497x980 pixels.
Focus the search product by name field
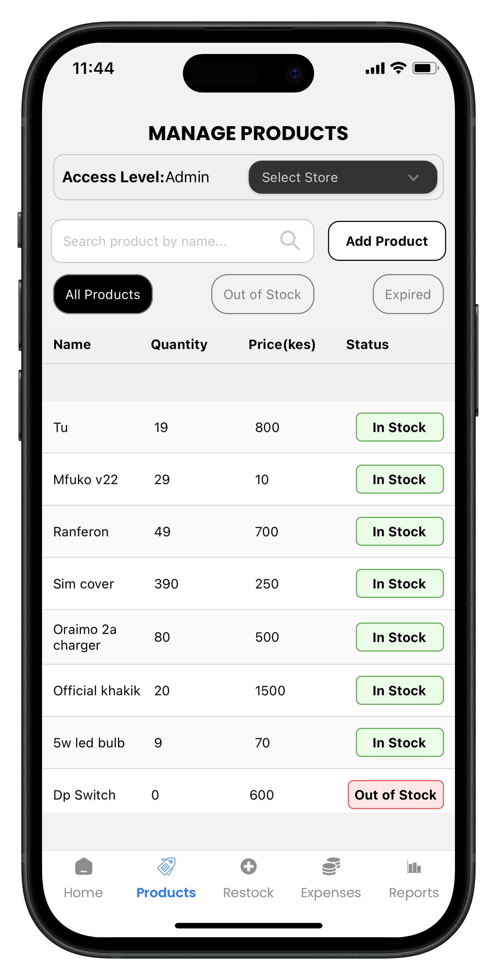182,241
